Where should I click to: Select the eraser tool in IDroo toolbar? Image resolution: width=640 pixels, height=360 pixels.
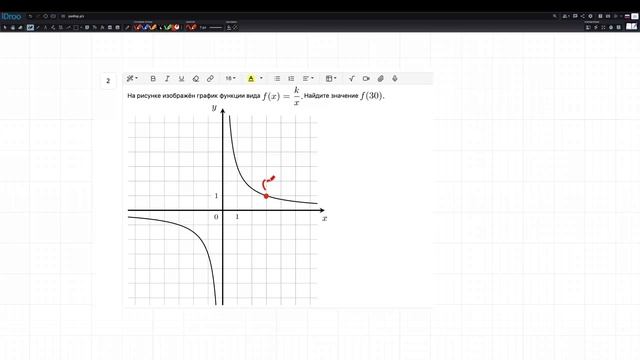point(20,27)
